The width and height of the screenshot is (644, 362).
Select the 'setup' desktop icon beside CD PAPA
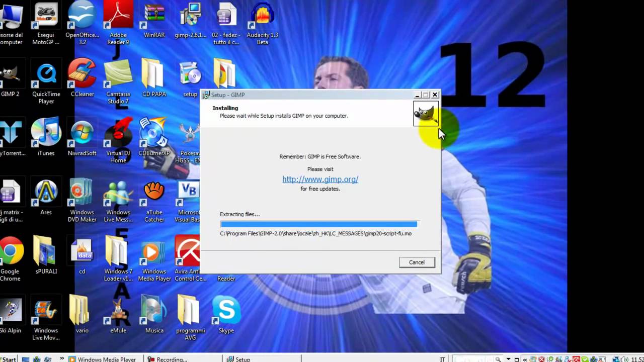tap(190, 79)
